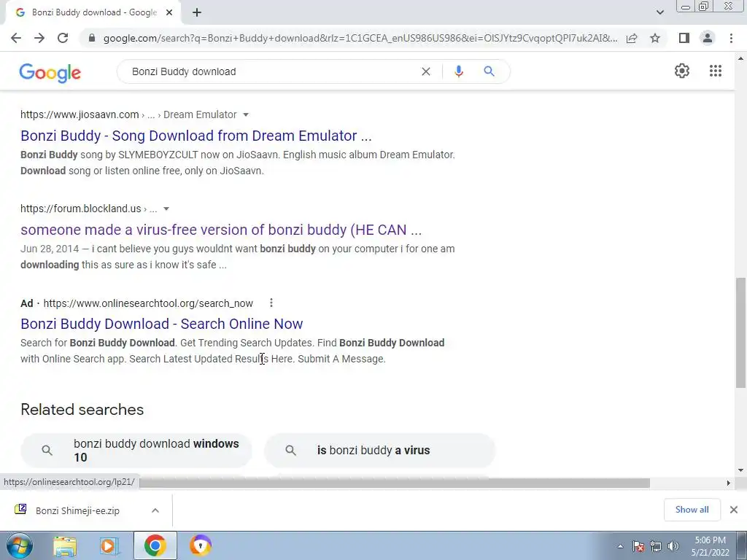
Task: Open Bonzi Buddy - Song Download result
Action: pyautogui.click(x=196, y=136)
